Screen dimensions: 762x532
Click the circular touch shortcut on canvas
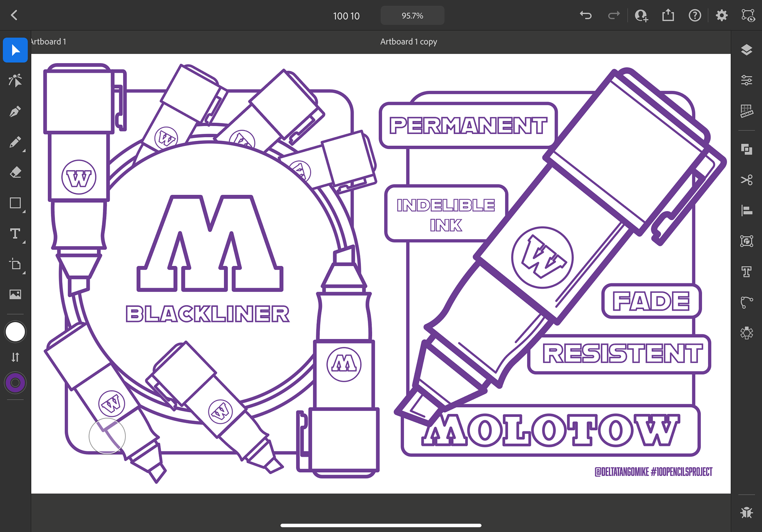coord(107,436)
